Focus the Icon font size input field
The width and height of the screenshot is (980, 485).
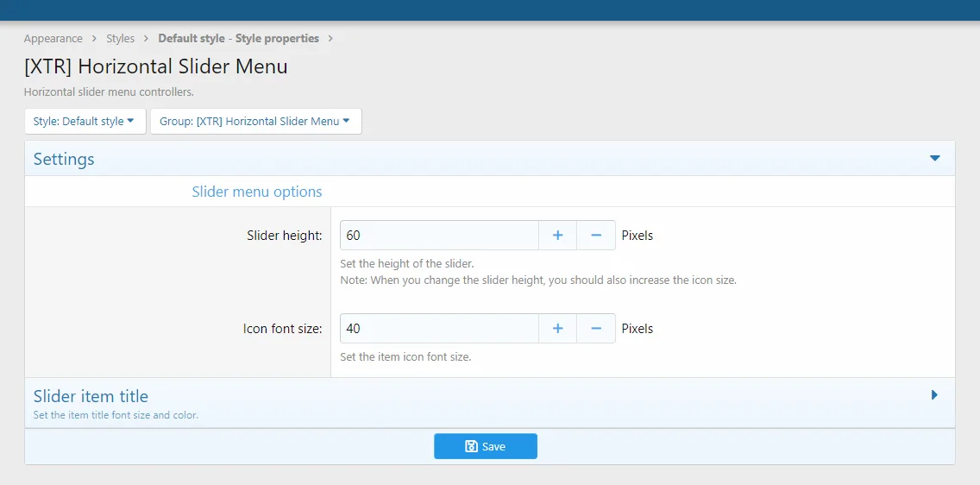click(439, 329)
